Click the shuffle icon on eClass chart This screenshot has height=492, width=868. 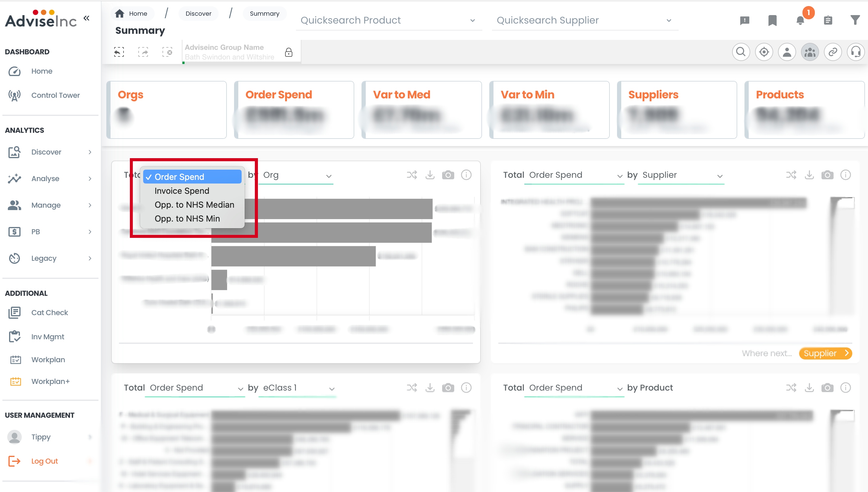point(412,388)
